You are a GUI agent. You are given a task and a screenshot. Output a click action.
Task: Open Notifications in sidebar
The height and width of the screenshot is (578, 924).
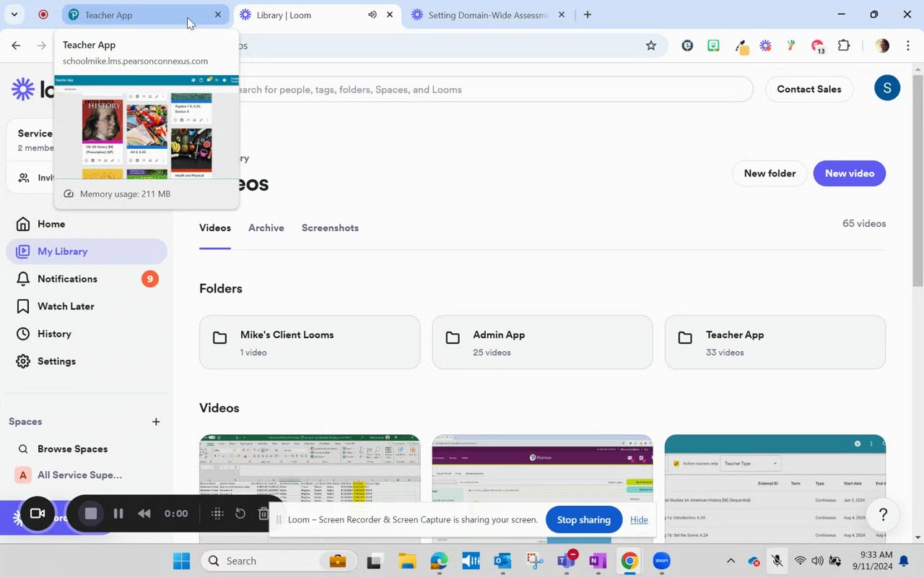87,279
